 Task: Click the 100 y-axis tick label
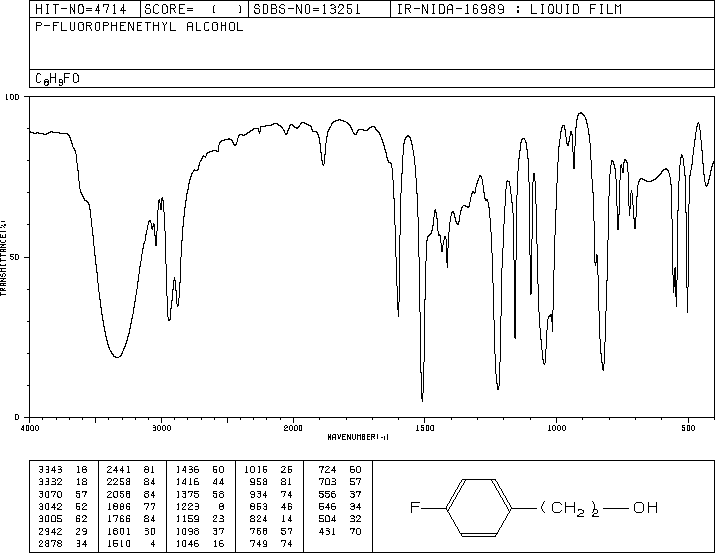point(13,97)
